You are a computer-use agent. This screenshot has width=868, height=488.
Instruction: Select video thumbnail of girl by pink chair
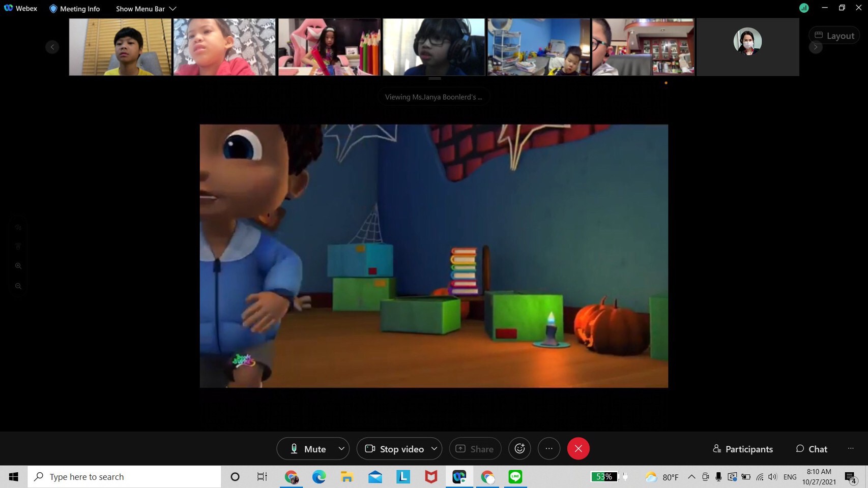coord(329,47)
